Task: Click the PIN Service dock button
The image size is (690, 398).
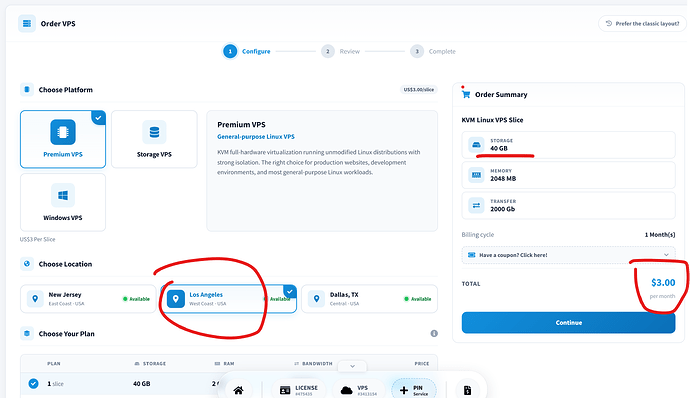Action: 414,390
